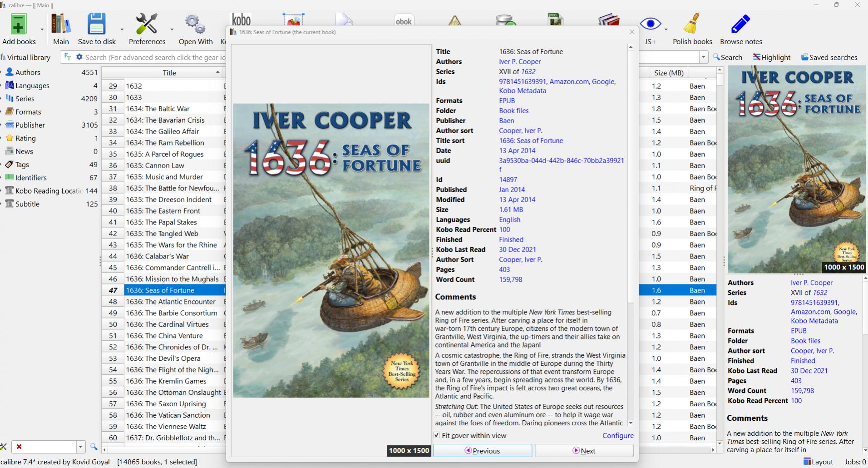Open advanced search gear icon
Screen dimensions: 868x468
79,57
